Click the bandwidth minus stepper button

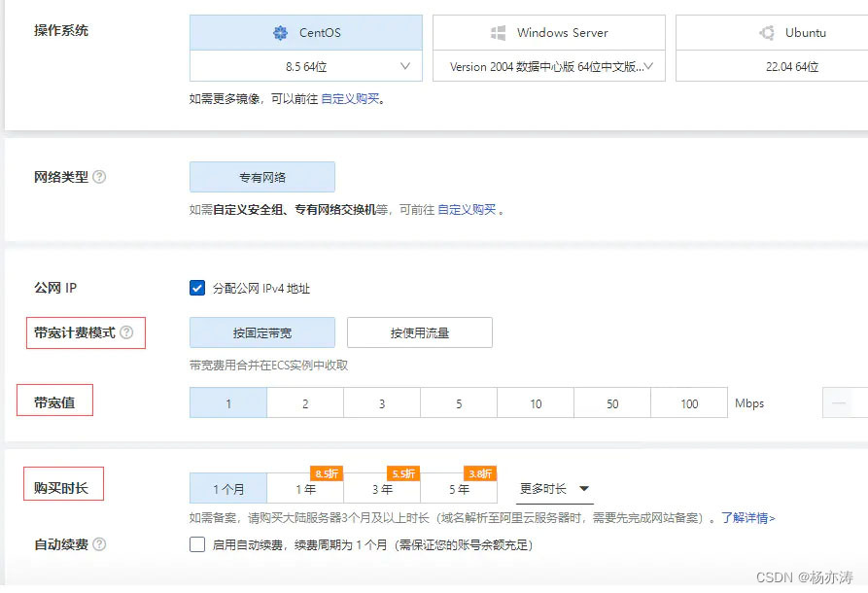[x=839, y=403]
